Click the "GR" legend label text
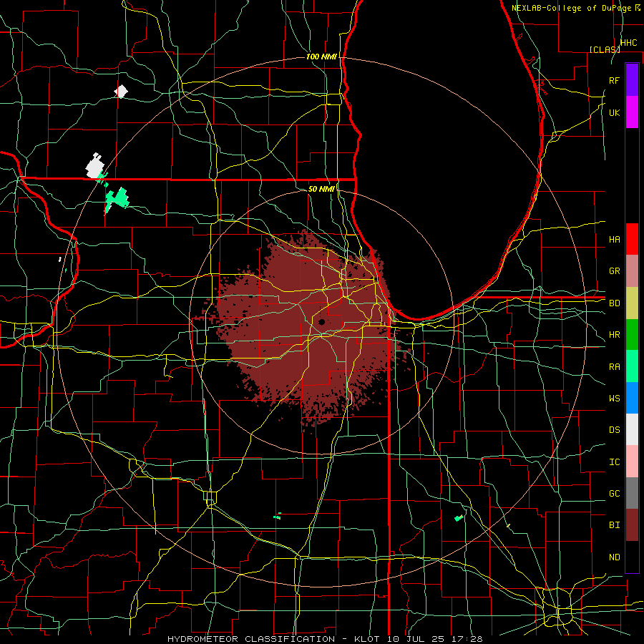Viewport: 644px width, 644px height. [614, 271]
